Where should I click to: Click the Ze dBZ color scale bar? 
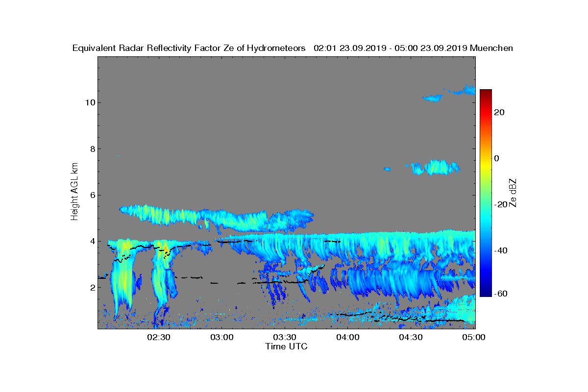click(486, 193)
